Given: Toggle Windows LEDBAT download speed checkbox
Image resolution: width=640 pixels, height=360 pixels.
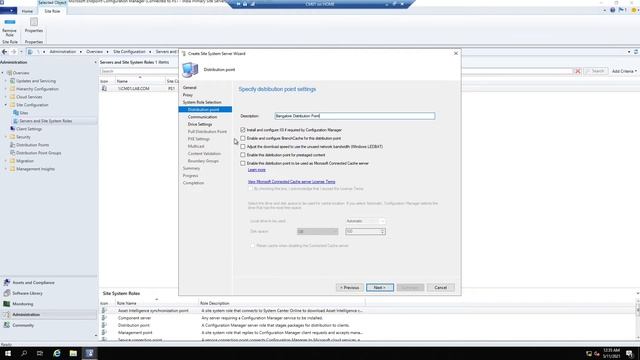Looking at the screenshot, I should pos(243,147).
